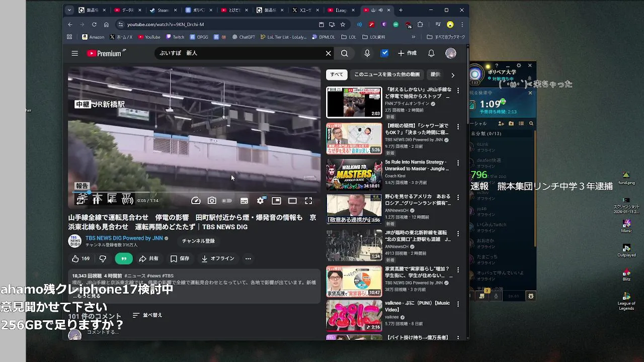The height and width of the screenshot is (362, 644).
Task: Open options for FNNプライムオンライン video
Action: (x=458, y=90)
